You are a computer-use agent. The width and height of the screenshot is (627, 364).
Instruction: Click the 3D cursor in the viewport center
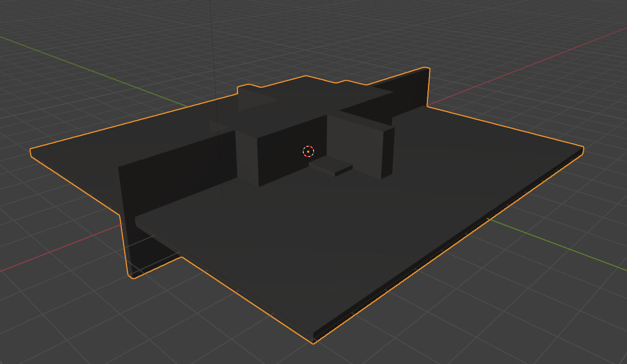[308, 152]
